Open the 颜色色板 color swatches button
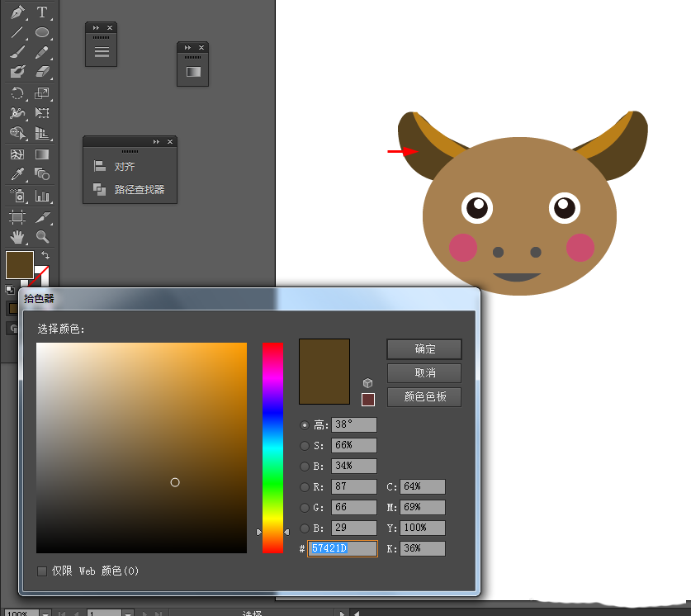Screen dimensions: 691x616 point(424,397)
